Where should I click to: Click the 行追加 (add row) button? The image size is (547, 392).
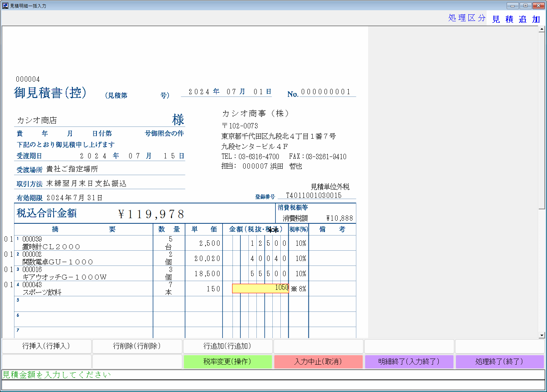(228, 346)
